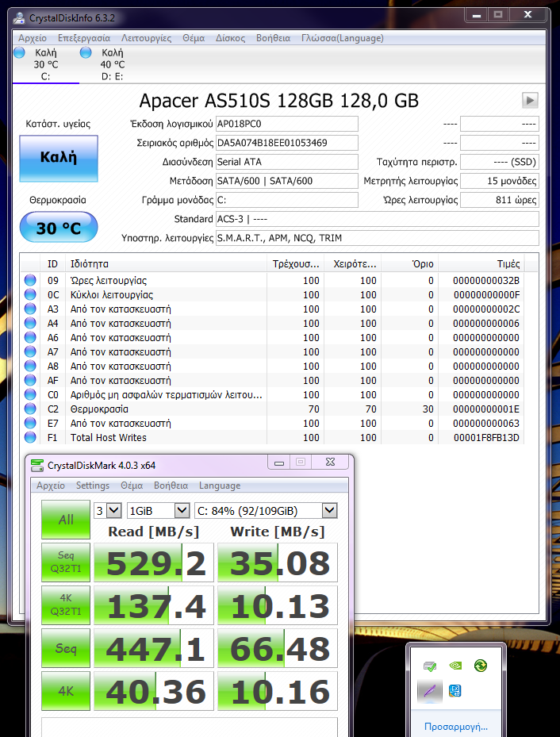560x737 pixels.
Task: Click the status circle for attribute A4
Action: click(x=30, y=324)
